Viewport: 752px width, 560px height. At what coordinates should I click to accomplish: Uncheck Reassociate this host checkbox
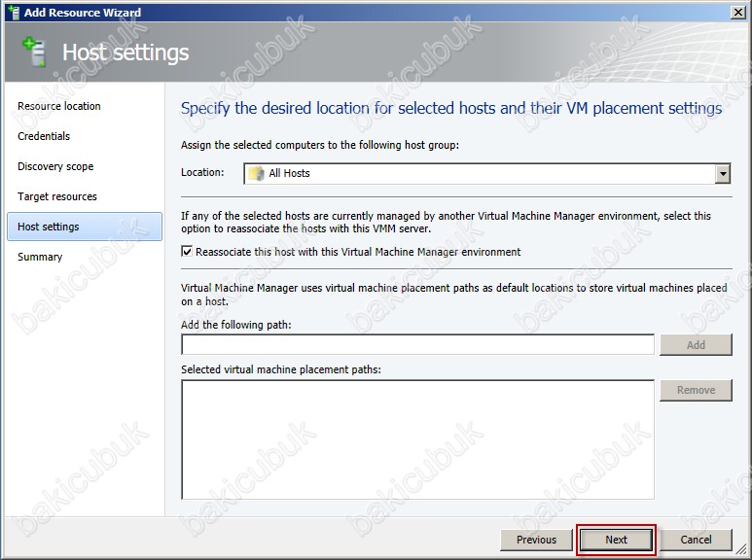(x=187, y=251)
